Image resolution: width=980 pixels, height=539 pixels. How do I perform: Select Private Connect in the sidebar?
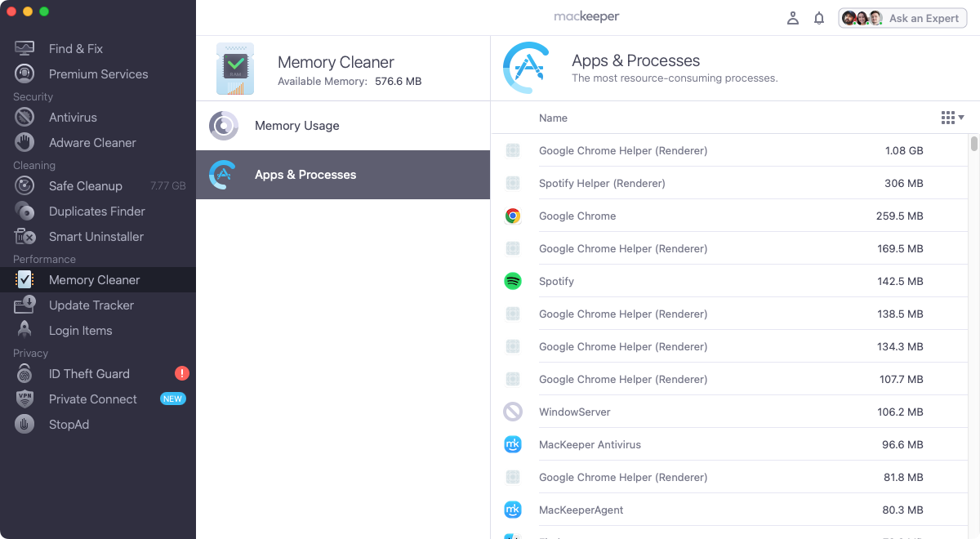(98, 399)
